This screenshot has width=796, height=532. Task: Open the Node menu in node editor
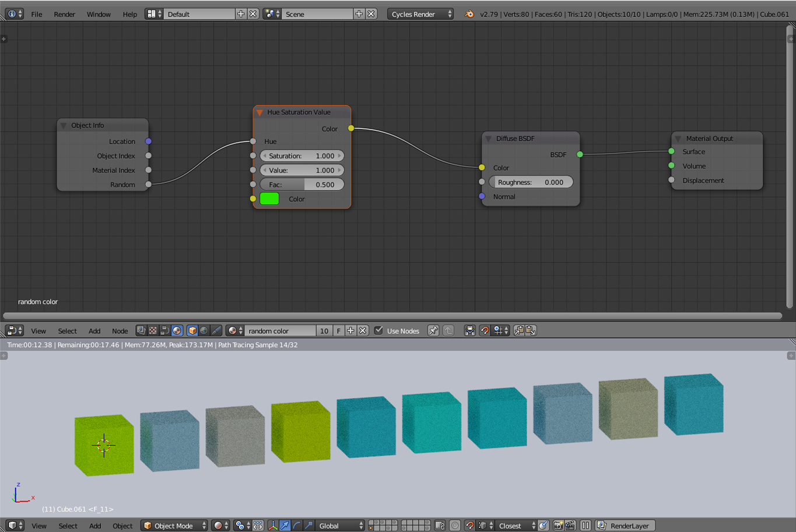click(120, 331)
